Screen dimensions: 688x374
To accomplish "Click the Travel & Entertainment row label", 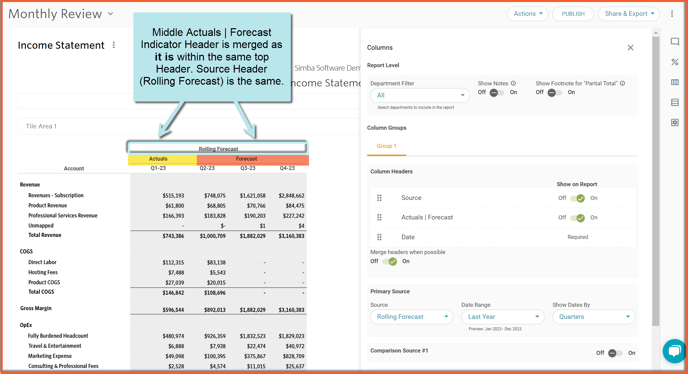I will (x=54, y=346).
